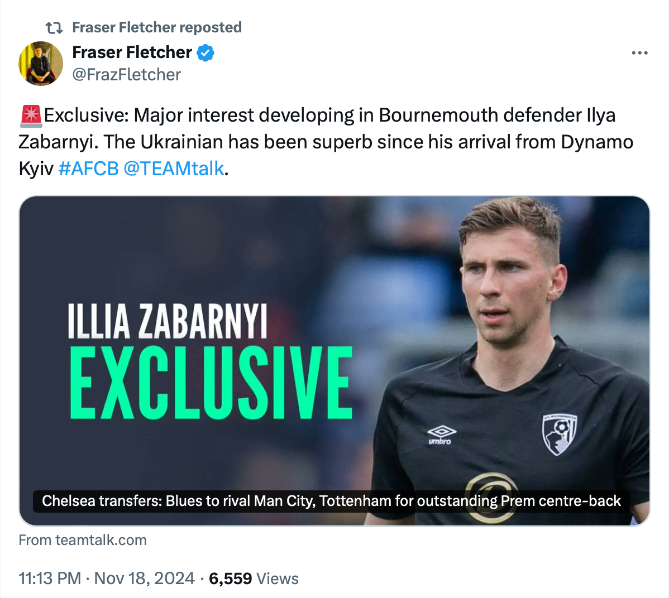Screen dimensions: 669x598
Task: Click the Umbro logo on the shirt
Action: (x=441, y=434)
